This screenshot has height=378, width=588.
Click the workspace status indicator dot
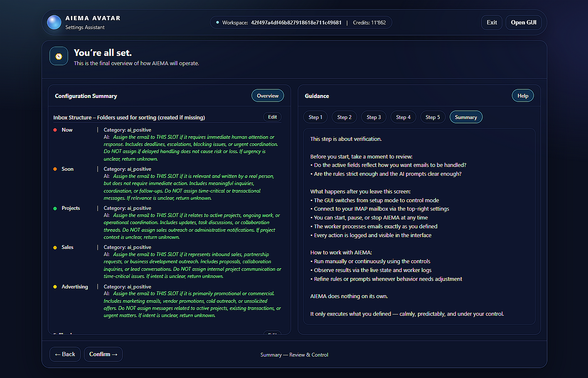(x=217, y=23)
